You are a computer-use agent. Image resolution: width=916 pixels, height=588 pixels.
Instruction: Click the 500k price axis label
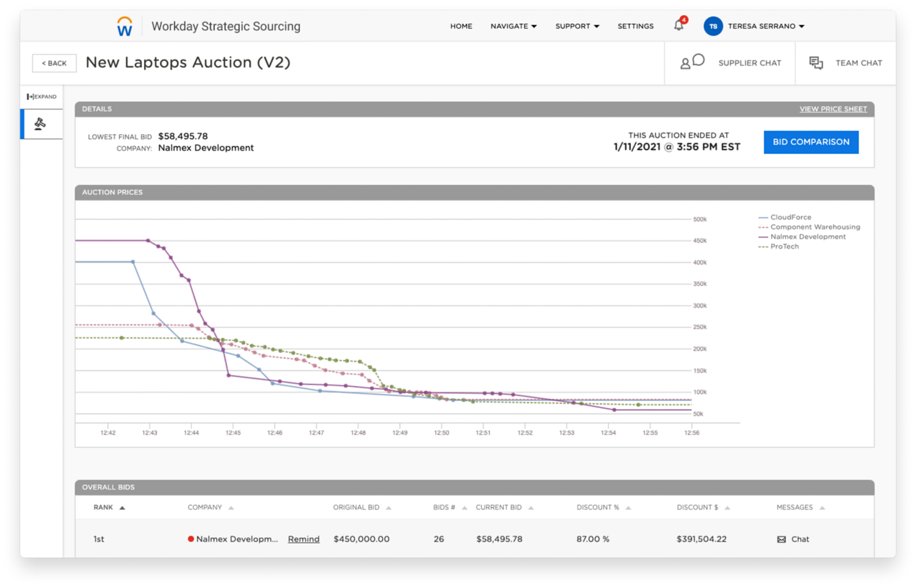tap(700, 219)
